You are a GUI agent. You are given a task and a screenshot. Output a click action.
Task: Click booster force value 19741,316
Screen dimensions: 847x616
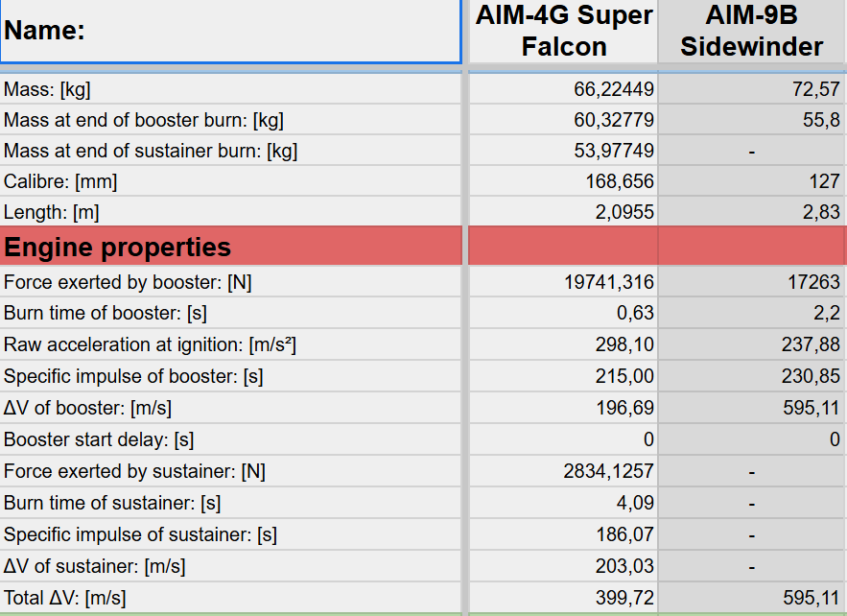pos(610,282)
